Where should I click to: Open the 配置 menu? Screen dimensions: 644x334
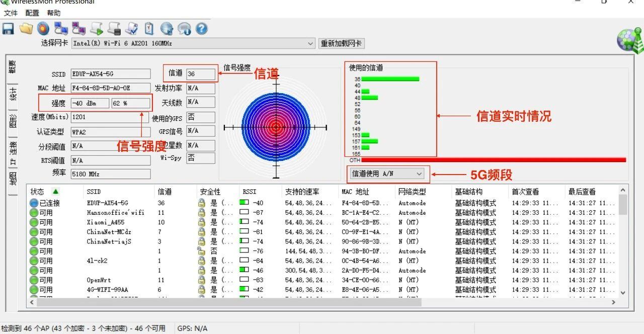tap(32, 13)
